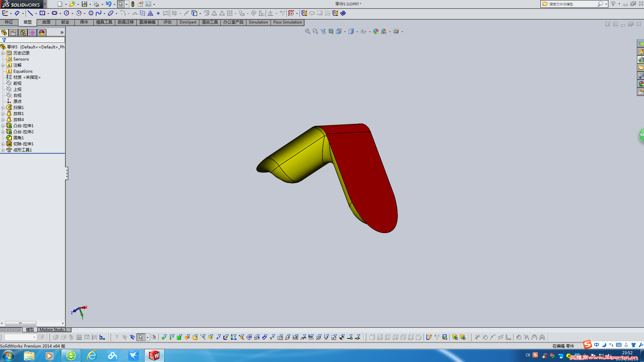Select the Line sketch tool

coord(30,13)
